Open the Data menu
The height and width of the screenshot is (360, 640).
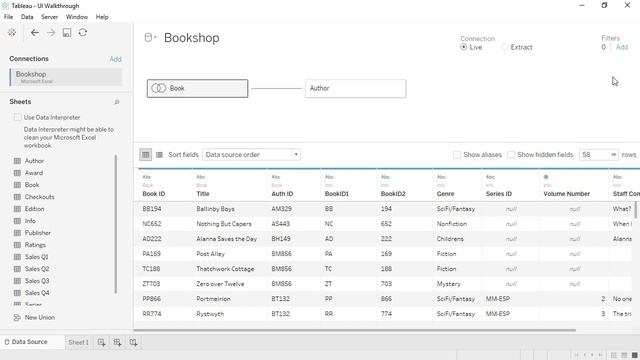pyautogui.click(x=27, y=17)
